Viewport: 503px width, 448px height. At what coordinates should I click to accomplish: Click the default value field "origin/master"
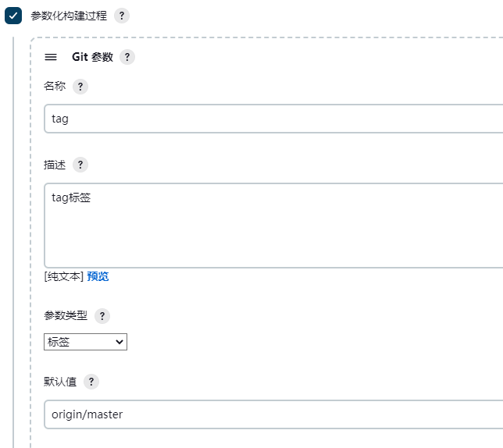point(273,414)
